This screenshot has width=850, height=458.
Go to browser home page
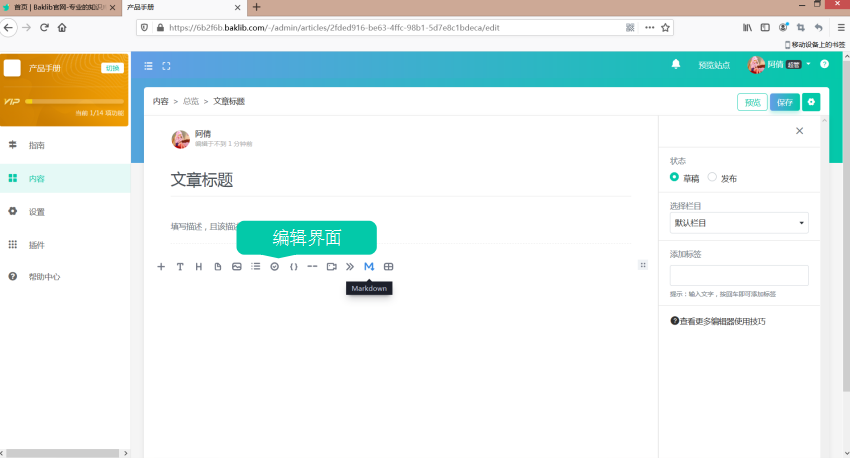62,27
